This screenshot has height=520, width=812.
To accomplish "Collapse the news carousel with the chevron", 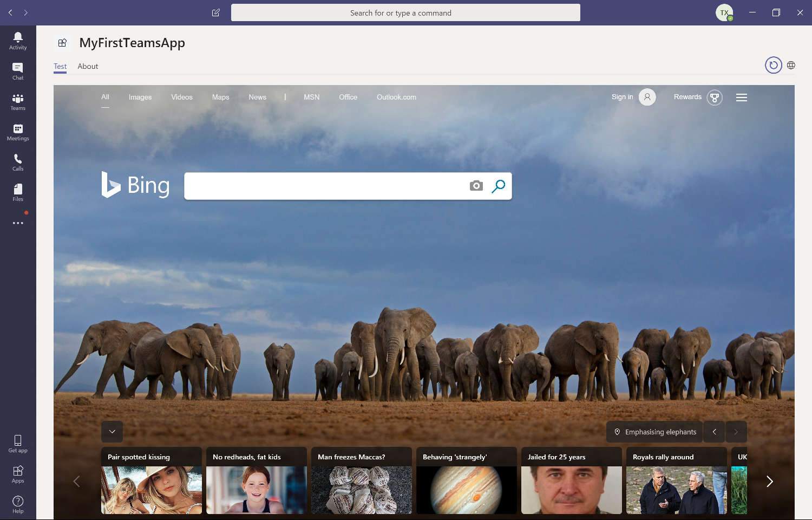I will pyautogui.click(x=112, y=432).
